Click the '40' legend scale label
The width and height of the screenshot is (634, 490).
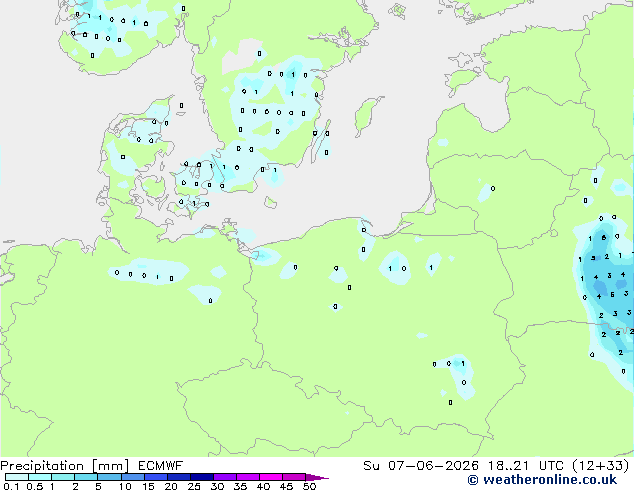(263, 486)
